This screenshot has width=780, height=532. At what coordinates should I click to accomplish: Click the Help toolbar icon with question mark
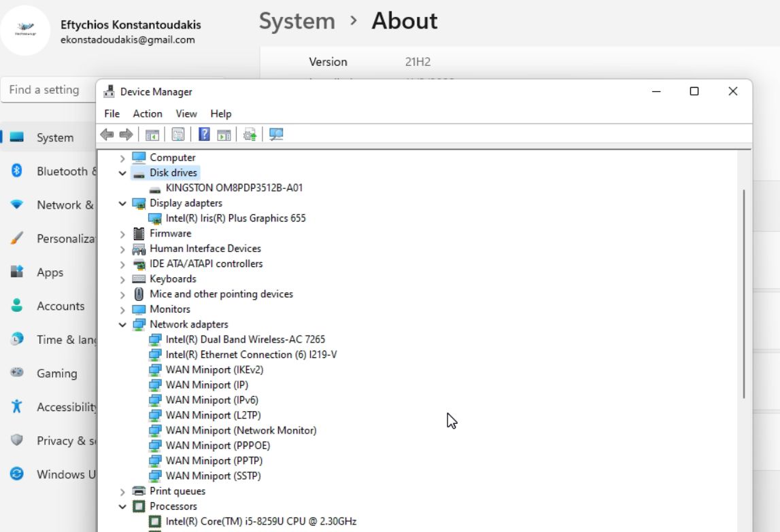(x=204, y=135)
